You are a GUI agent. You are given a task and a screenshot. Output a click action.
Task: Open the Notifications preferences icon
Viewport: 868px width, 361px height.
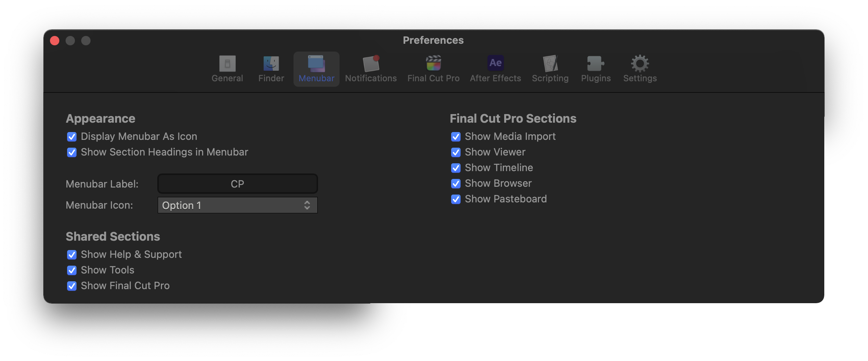[x=371, y=69]
